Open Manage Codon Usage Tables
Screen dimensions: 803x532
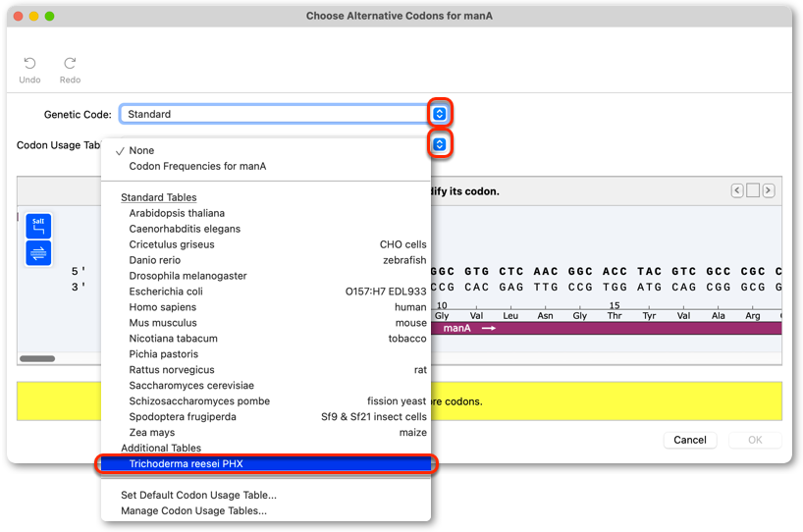(266, 511)
